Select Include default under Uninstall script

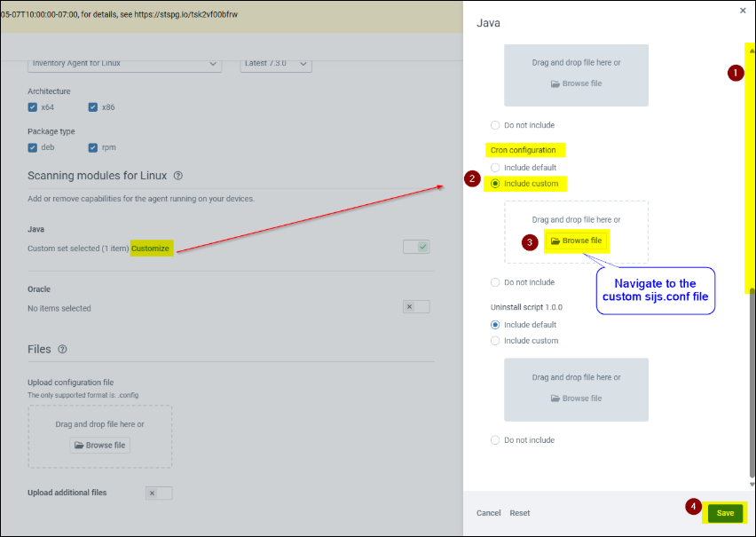(x=495, y=325)
